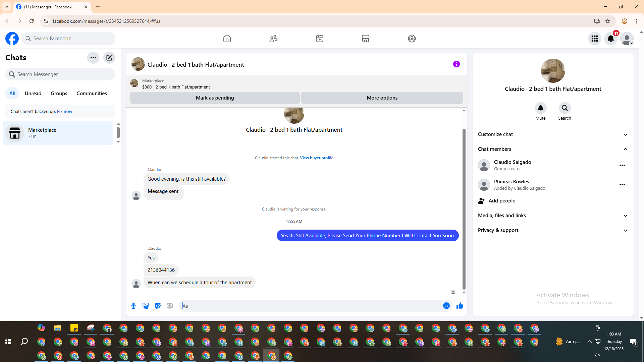Start a new message with the compose icon
This screenshot has width=644, height=362.
click(x=109, y=58)
